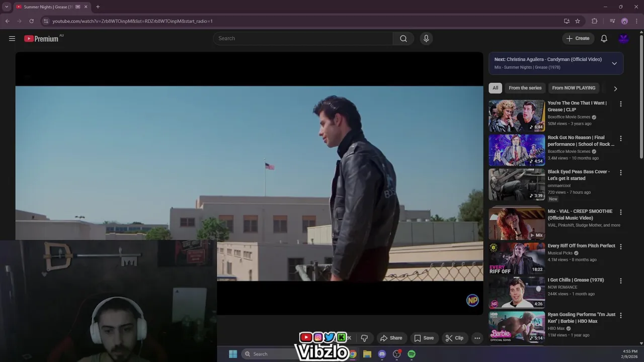Click the Create button

[578, 39]
